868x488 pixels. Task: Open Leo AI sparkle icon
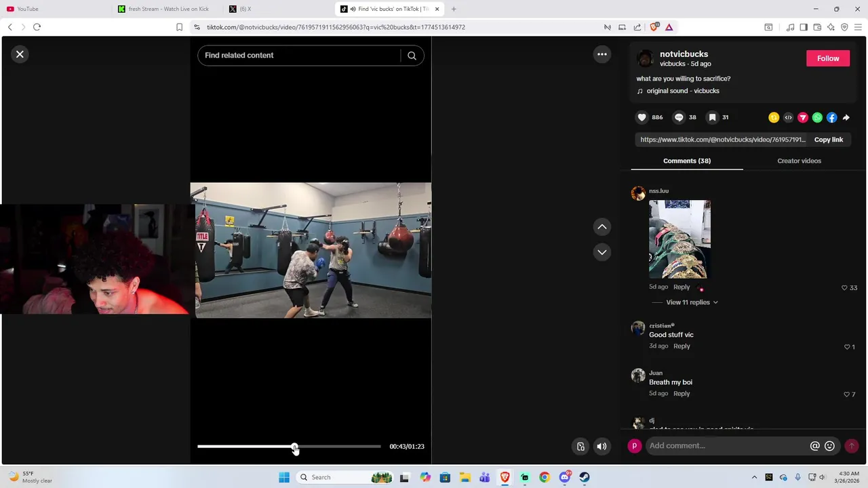tap(831, 27)
